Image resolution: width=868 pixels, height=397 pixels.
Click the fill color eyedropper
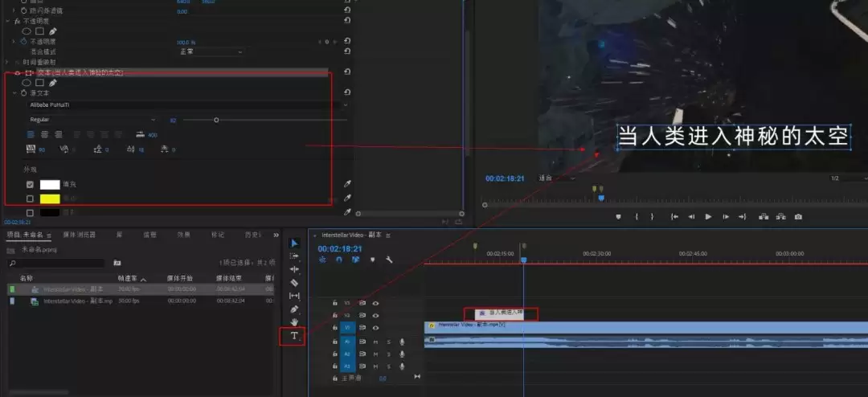(x=347, y=184)
